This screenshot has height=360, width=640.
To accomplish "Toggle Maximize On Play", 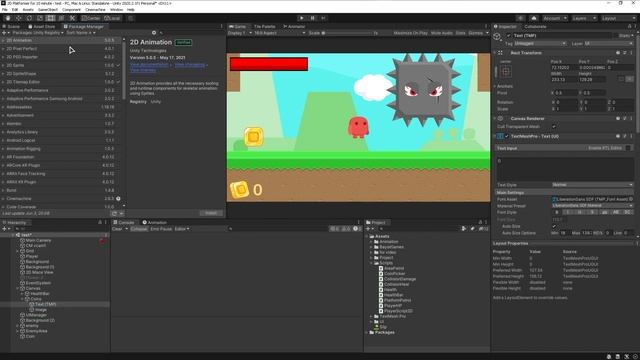I will [411, 33].
